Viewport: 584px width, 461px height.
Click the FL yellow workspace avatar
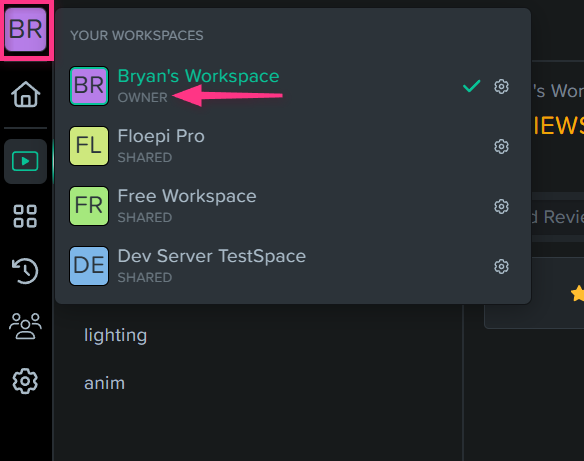tap(89, 146)
